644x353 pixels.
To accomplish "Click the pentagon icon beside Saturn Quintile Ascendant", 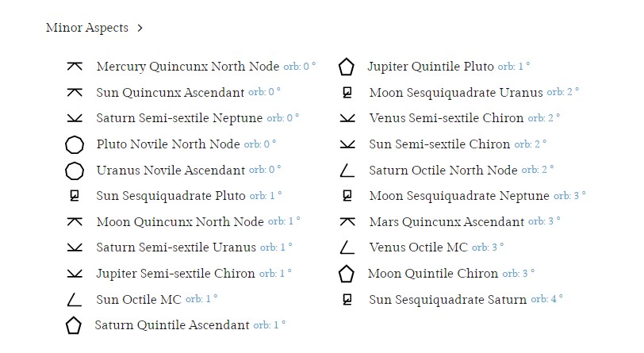I will 74,325.
